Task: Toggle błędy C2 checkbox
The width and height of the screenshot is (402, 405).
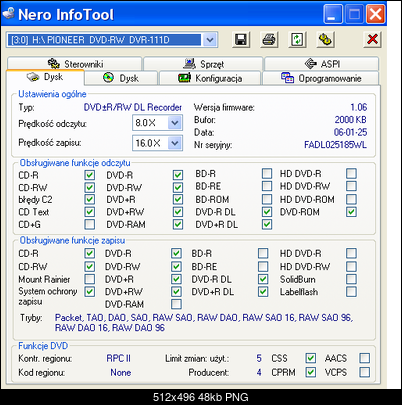Action: coord(89,199)
